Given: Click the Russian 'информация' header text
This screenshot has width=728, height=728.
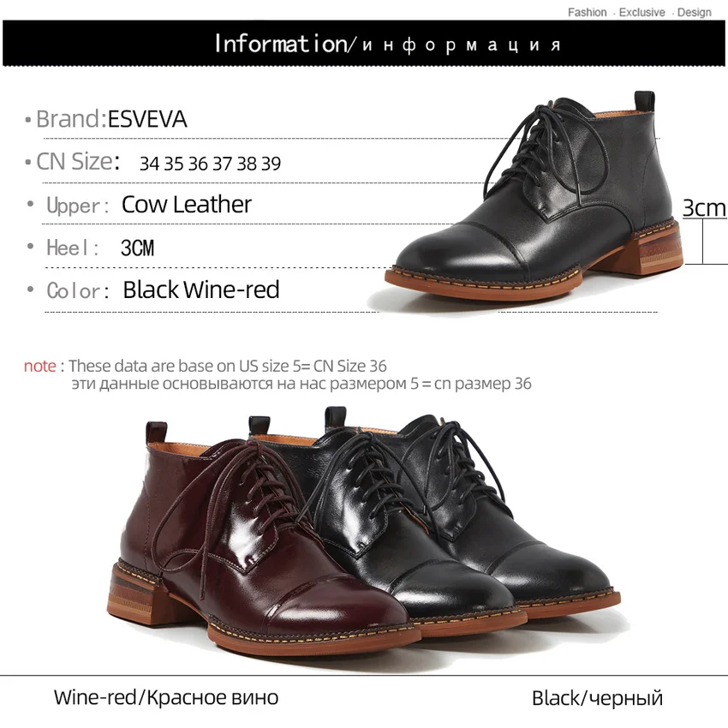Looking at the screenshot, I should tap(462, 45).
